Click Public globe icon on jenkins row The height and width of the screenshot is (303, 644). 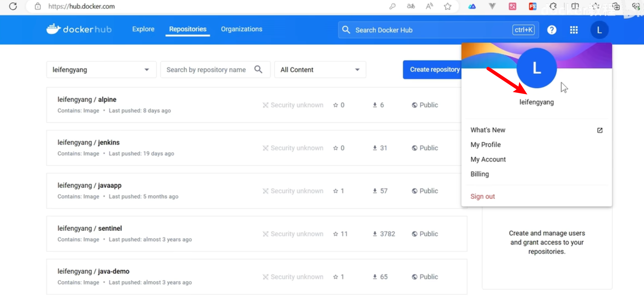click(x=414, y=148)
